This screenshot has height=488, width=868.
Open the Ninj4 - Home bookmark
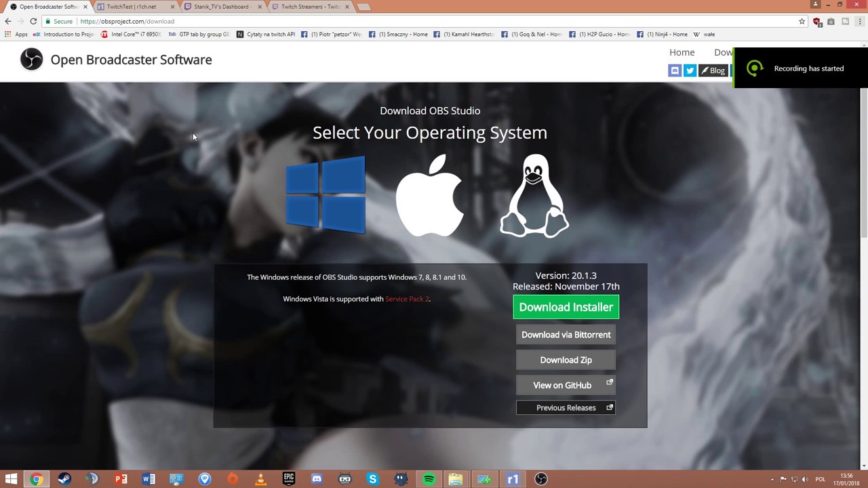click(662, 35)
